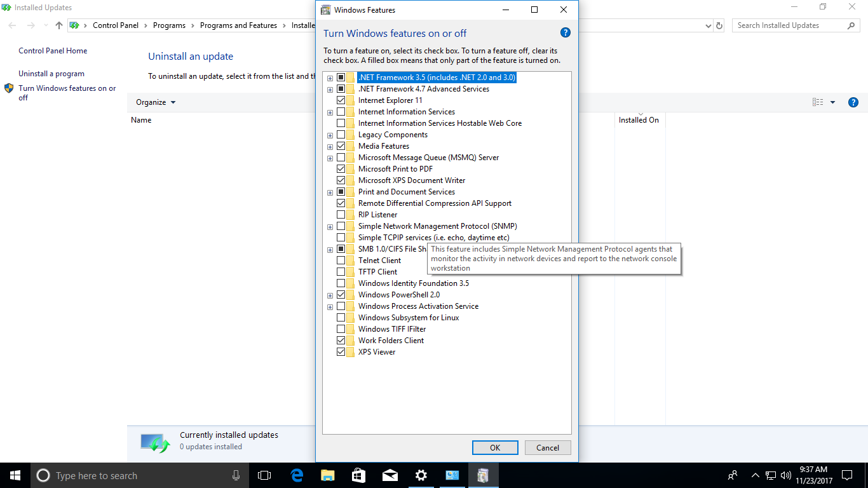Screen dimensions: 868x488
Task: Uncheck Internet Explorer 11 checkbox
Action: (x=341, y=100)
